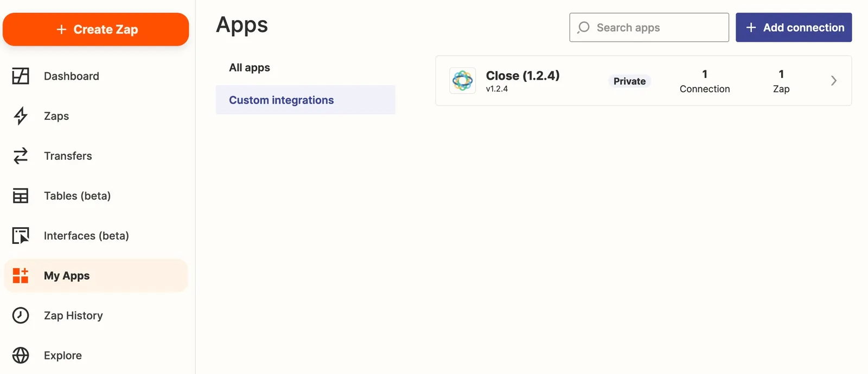The height and width of the screenshot is (374, 868).
Task: Click the 1 Connection count
Action: (x=705, y=81)
